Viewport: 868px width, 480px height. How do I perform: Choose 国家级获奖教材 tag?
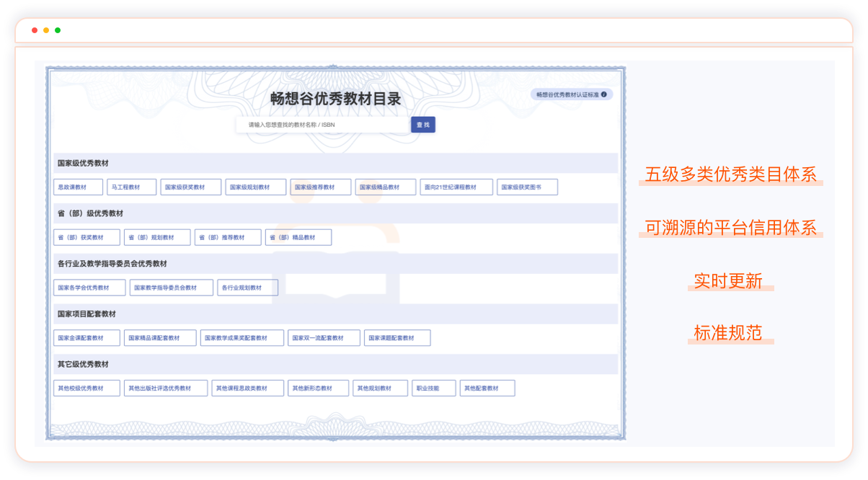point(190,187)
